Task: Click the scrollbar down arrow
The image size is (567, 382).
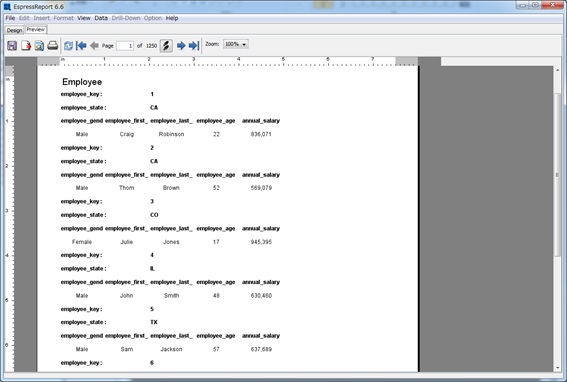Action: 557,368
